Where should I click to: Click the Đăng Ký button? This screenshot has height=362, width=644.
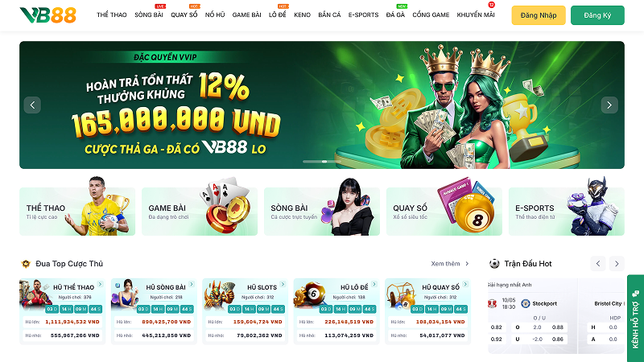pyautogui.click(x=597, y=15)
